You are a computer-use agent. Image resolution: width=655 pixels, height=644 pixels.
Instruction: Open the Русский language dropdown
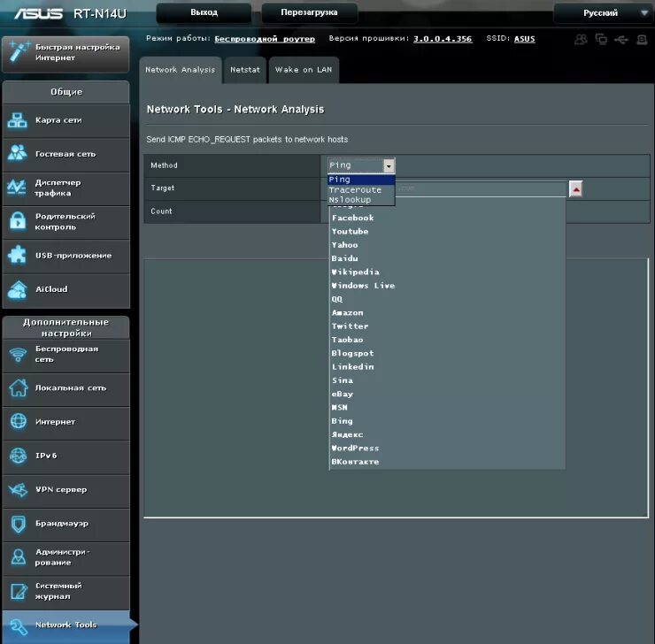pos(601,13)
